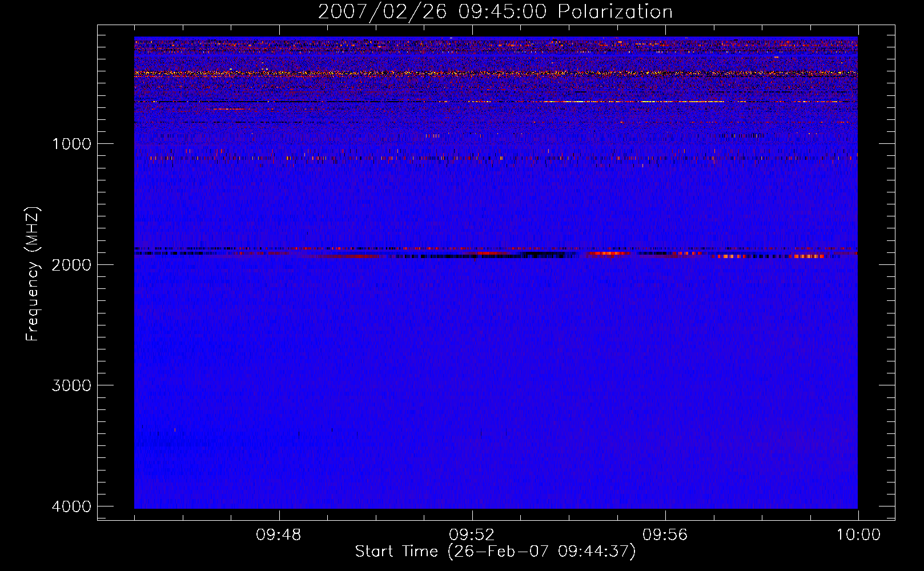This screenshot has height=571, width=924.
Task: Click the 1000 frequency tick label
Action: point(72,144)
